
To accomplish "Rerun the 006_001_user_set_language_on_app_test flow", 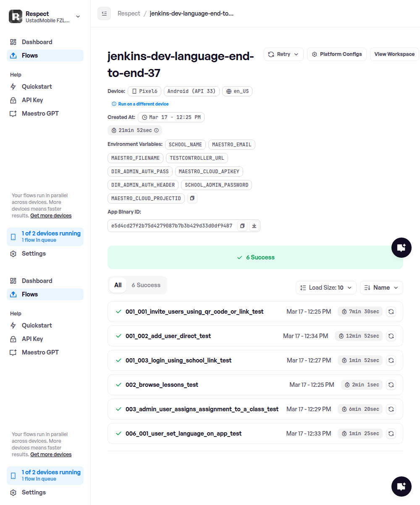I will (x=391, y=434).
